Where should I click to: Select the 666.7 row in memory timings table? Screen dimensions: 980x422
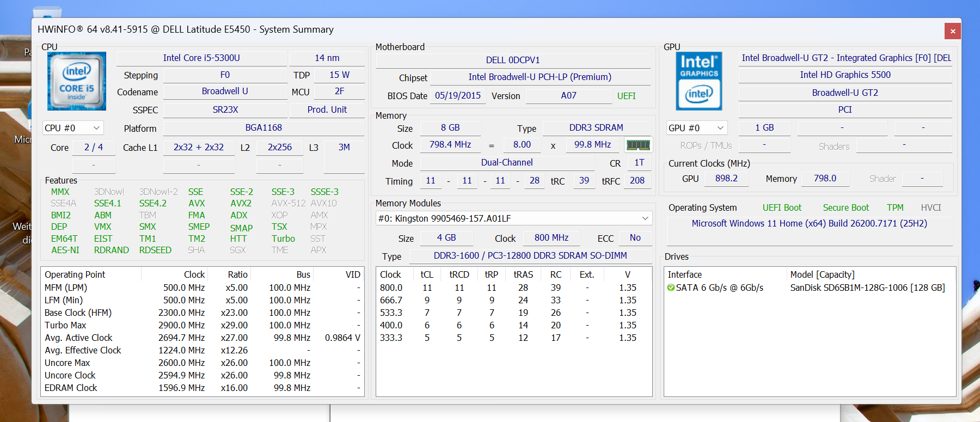(514, 301)
